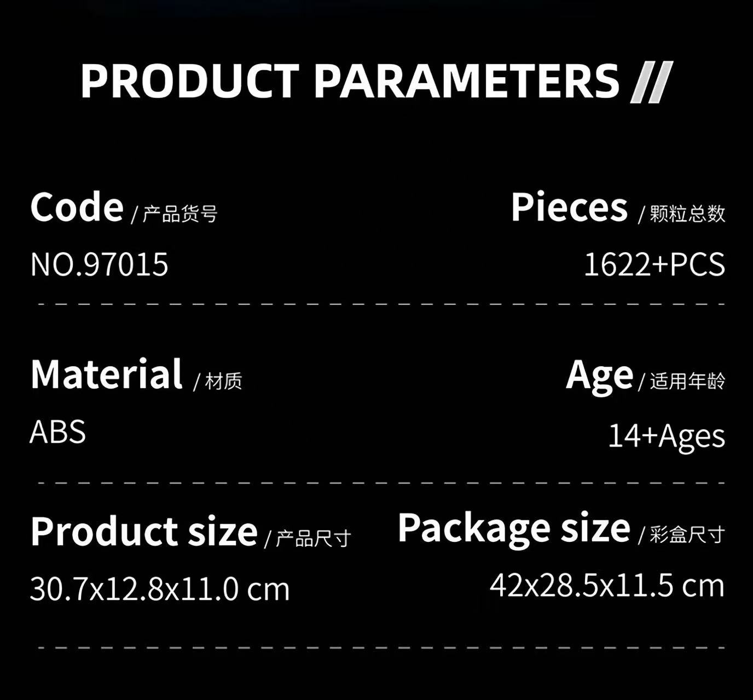This screenshot has width=753, height=700.
Task: Click the 适用年龄 Chinese caption
Action: tap(687, 381)
